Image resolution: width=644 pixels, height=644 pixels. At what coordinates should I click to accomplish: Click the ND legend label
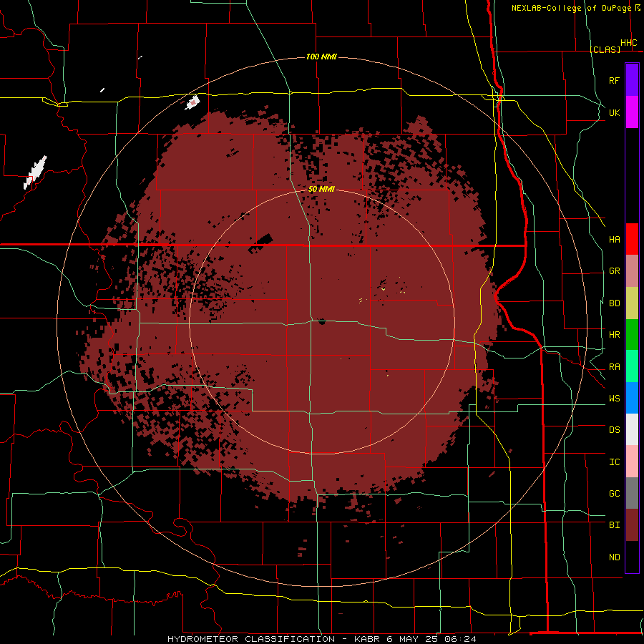tap(614, 557)
